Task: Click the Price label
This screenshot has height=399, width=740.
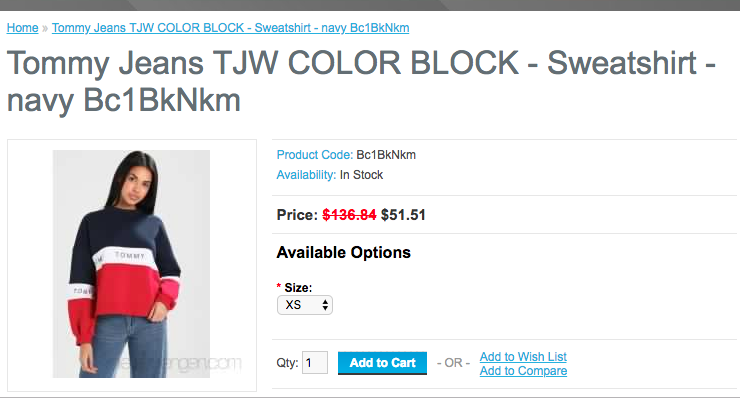Action: click(297, 215)
